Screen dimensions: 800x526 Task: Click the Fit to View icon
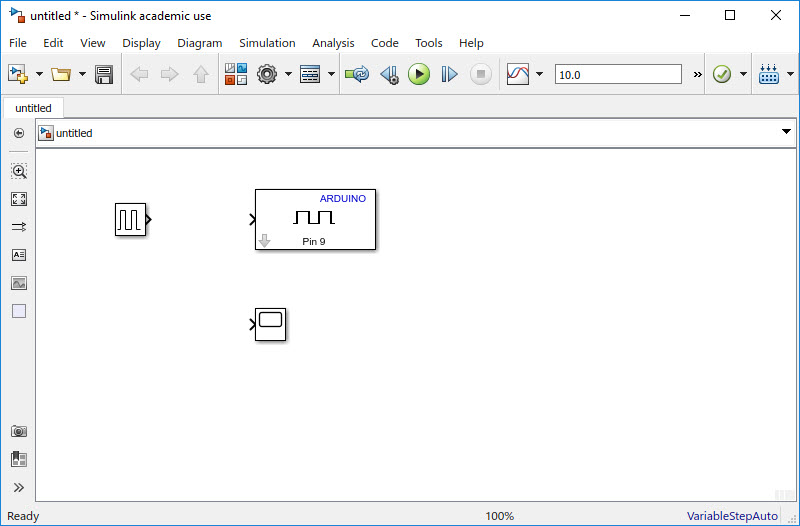[x=19, y=199]
